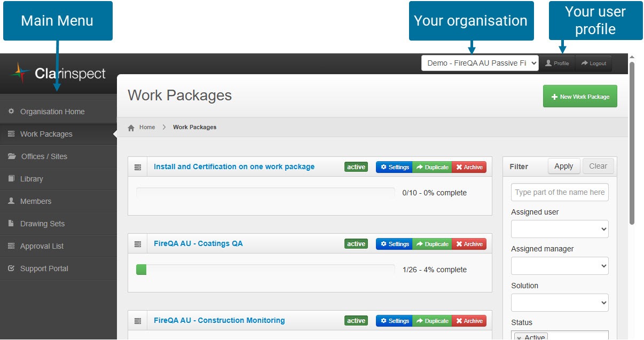The height and width of the screenshot is (340, 644).
Task: Archive the FireQA AU - Construction Monitoring package
Action: pos(469,321)
